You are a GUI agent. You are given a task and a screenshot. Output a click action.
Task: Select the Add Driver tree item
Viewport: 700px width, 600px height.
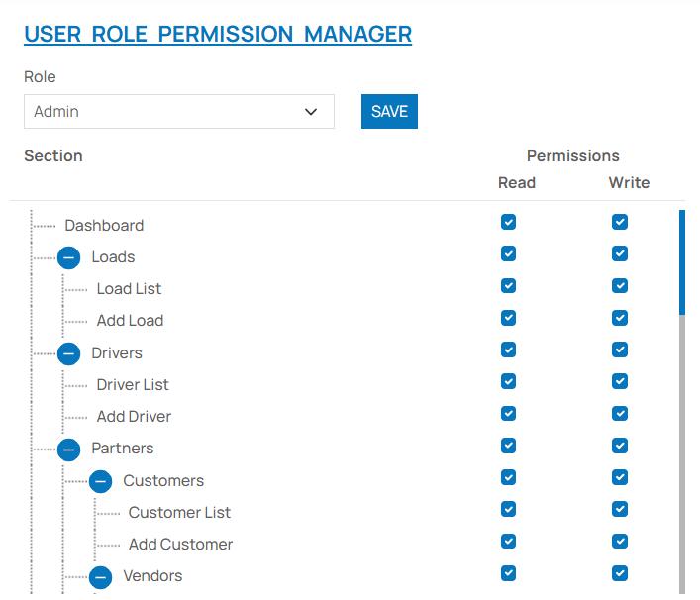pos(134,417)
